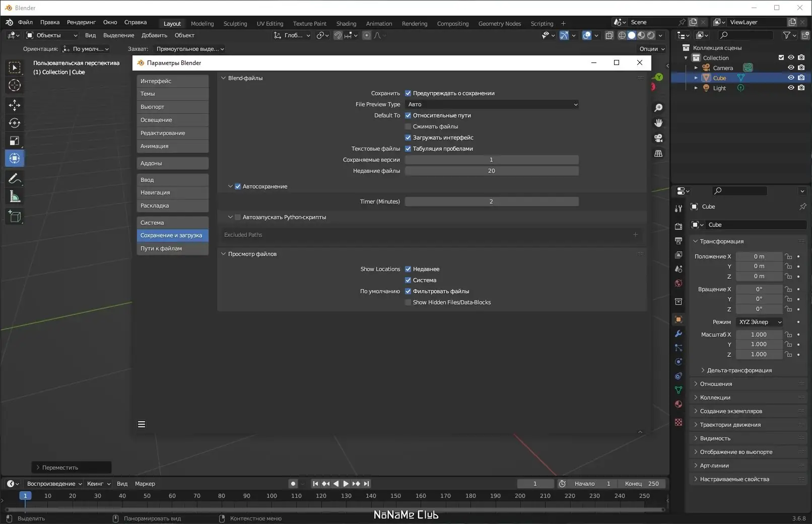Switch to the Sculpting workspace tab
This screenshot has width=812, height=524.
[235, 24]
